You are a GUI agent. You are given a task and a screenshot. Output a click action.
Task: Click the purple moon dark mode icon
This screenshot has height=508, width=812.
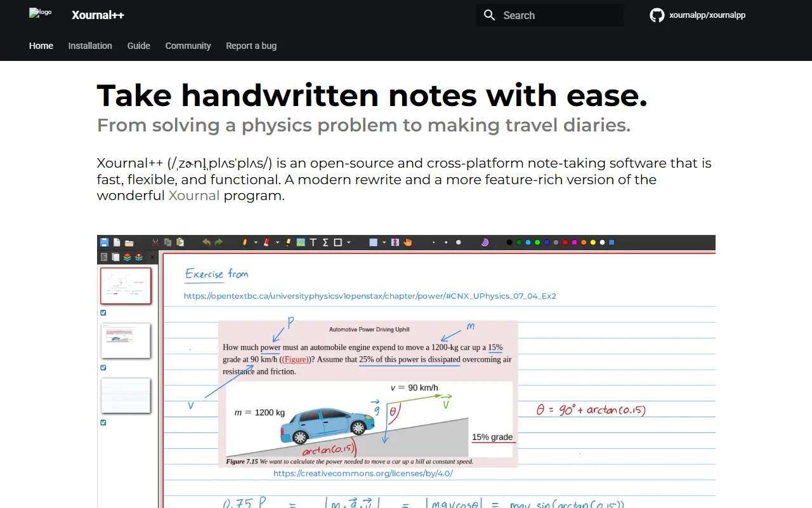(485, 243)
